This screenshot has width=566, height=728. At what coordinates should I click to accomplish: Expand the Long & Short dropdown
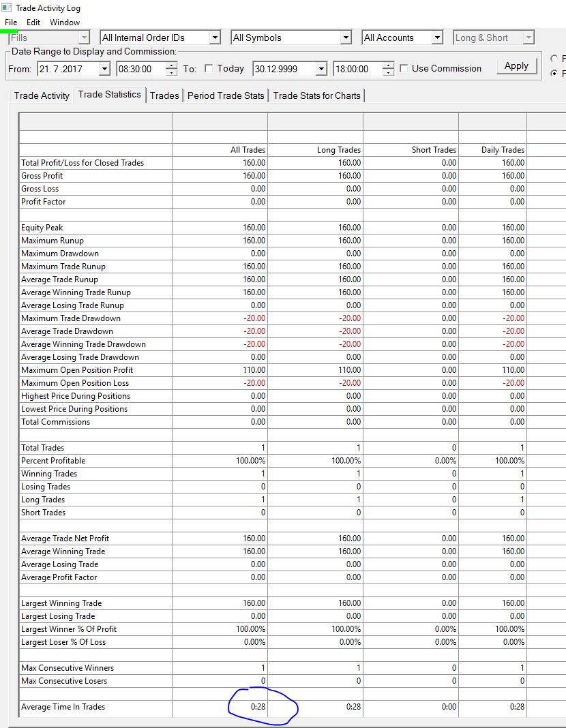[528, 37]
